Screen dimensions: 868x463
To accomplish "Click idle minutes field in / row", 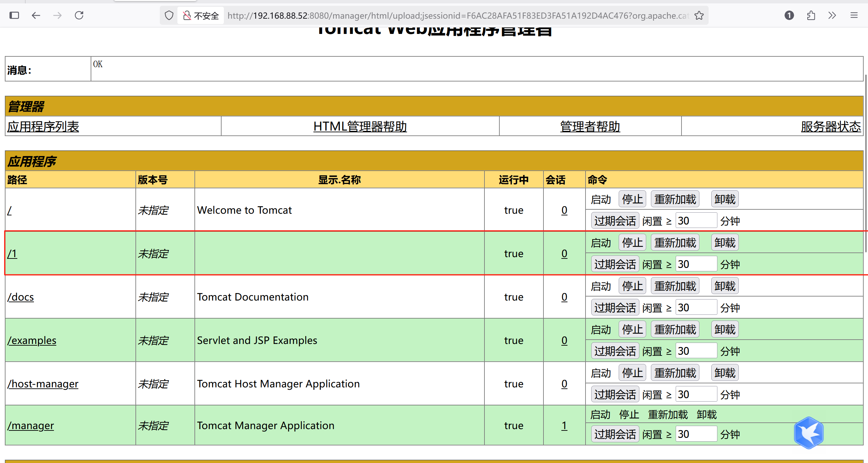I will point(696,221).
